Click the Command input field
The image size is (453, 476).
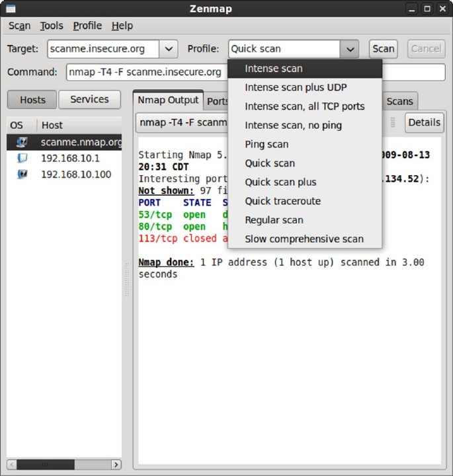tap(147, 72)
